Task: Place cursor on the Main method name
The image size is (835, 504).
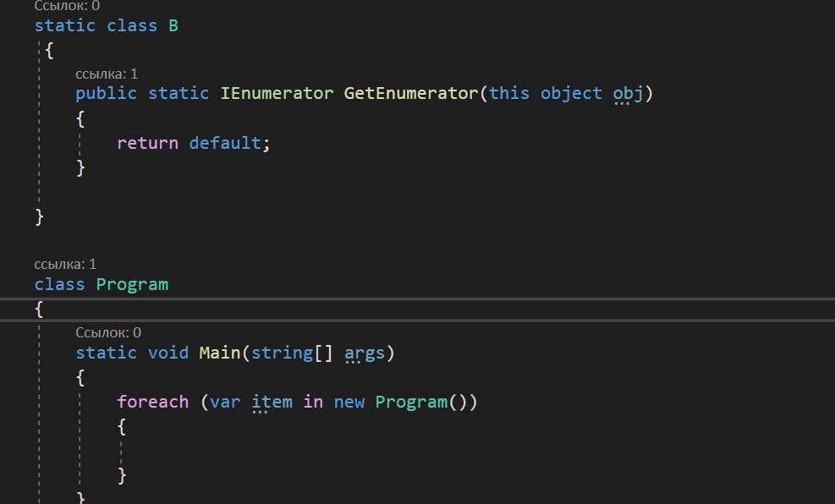Action: (219, 352)
